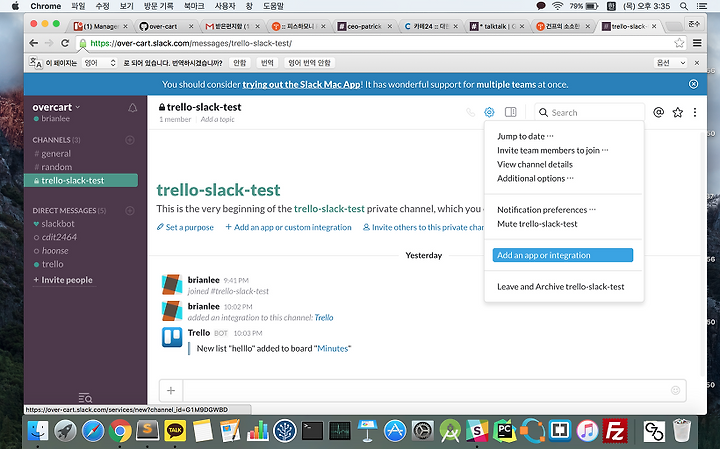The image size is (720, 449).
Task: Open channel settings gear icon
Action: tap(489, 112)
